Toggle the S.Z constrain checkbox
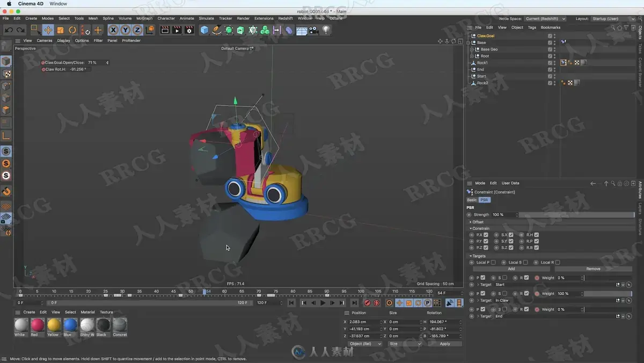The width and height of the screenshot is (644, 363). point(511,248)
